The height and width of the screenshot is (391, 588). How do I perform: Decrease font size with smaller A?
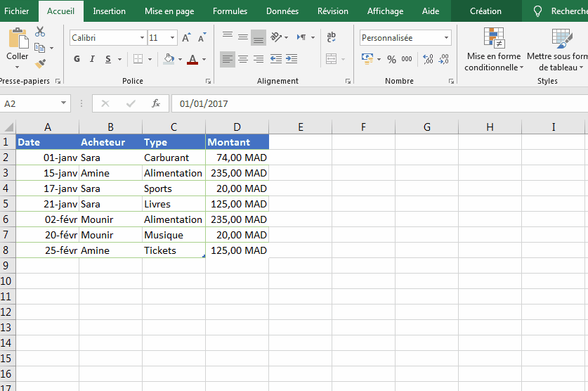[x=202, y=37]
